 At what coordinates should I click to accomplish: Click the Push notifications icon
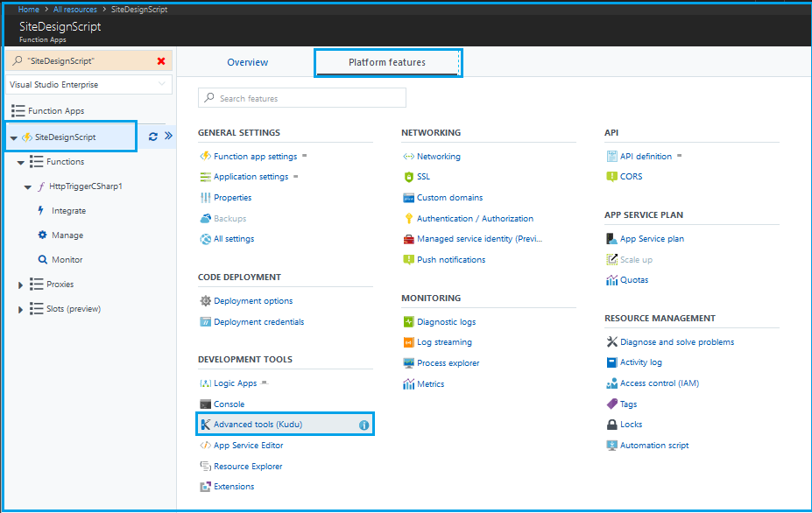[x=408, y=259]
